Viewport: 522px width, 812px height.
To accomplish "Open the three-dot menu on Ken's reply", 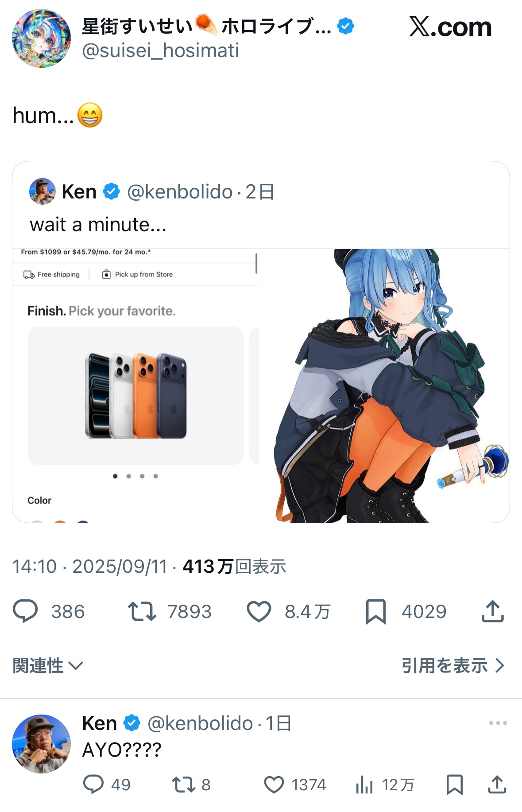I will click(498, 723).
